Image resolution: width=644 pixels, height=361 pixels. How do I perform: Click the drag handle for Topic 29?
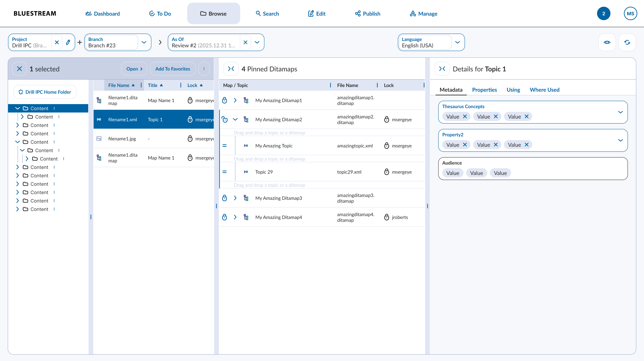point(225,172)
